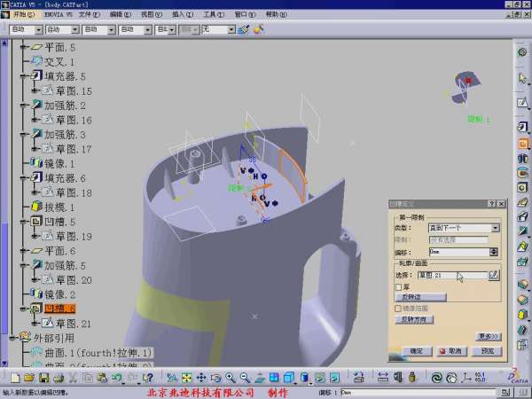This screenshot has height=399, width=532.
Task: Click the Zoom In magnifier icon
Action: pyautogui.click(x=230, y=378)
